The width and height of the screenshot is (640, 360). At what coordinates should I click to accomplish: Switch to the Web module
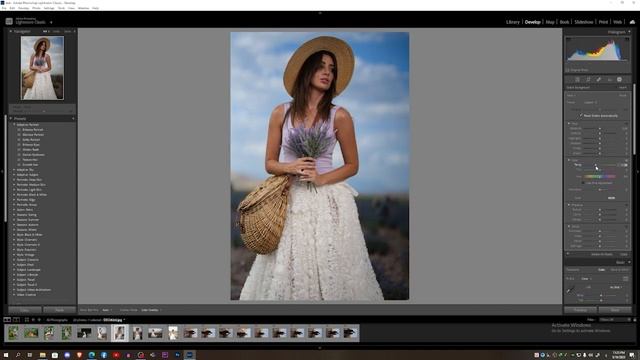coord(618,22)
